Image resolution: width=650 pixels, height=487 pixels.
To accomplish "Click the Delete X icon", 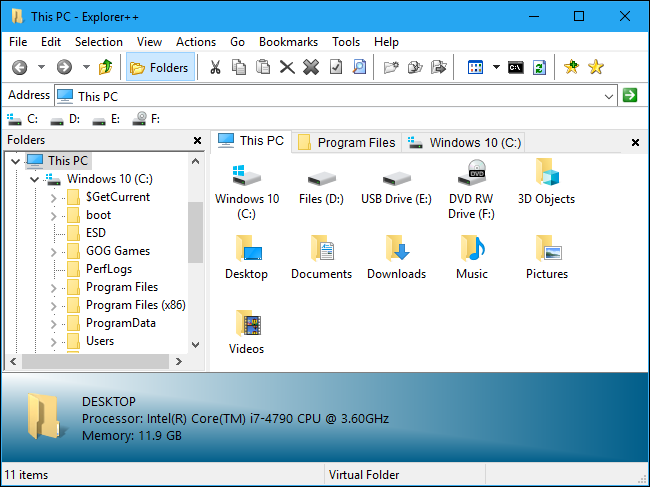I will [287, 67].
